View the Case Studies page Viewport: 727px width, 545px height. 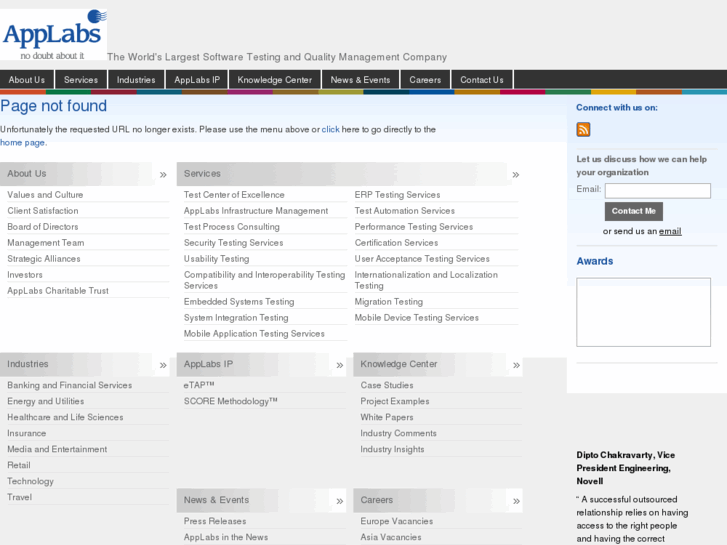point(387,386)
